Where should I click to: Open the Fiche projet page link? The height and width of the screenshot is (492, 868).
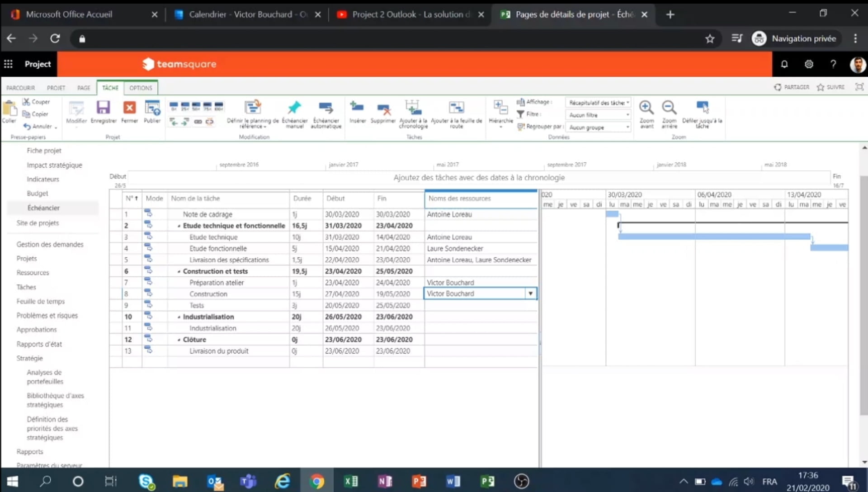pyautogui.click(x=44, y=151)
